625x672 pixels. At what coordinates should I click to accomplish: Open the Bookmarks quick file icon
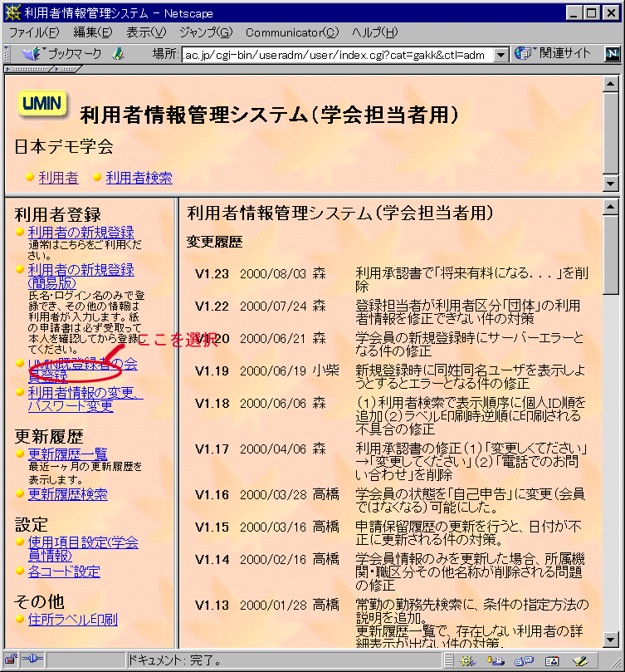coord(32,54)
